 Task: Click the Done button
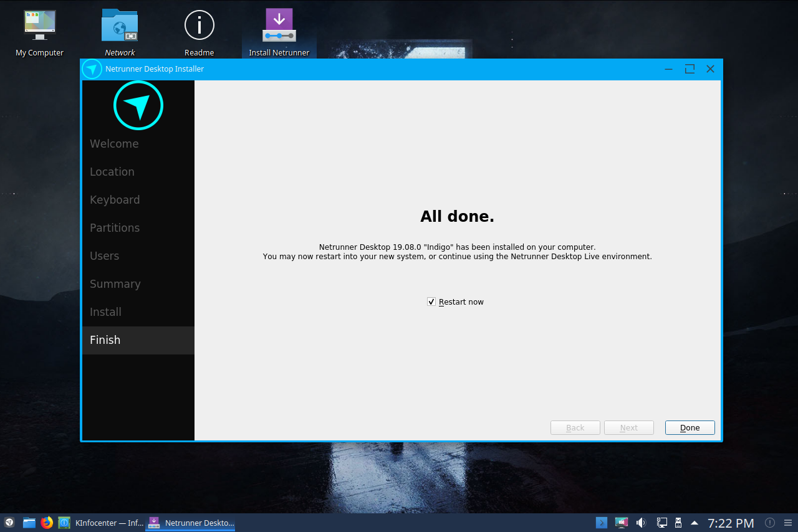pyautogui.click(x=690, y=427)
